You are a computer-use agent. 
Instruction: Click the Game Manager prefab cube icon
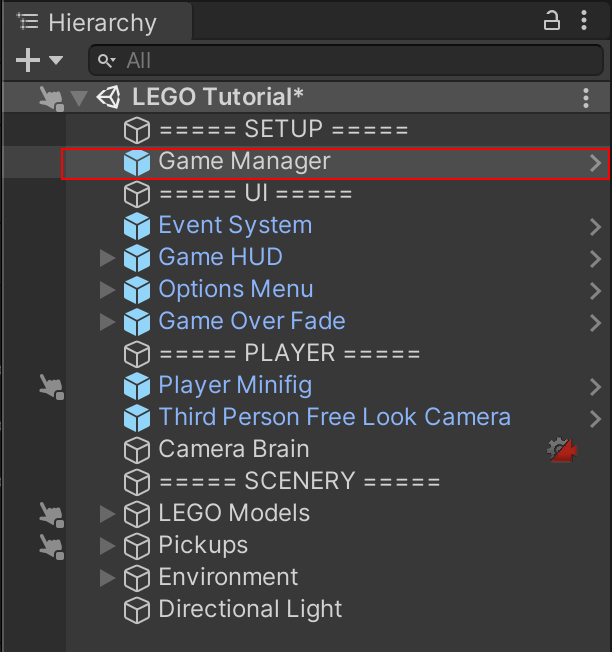(136, 162)
